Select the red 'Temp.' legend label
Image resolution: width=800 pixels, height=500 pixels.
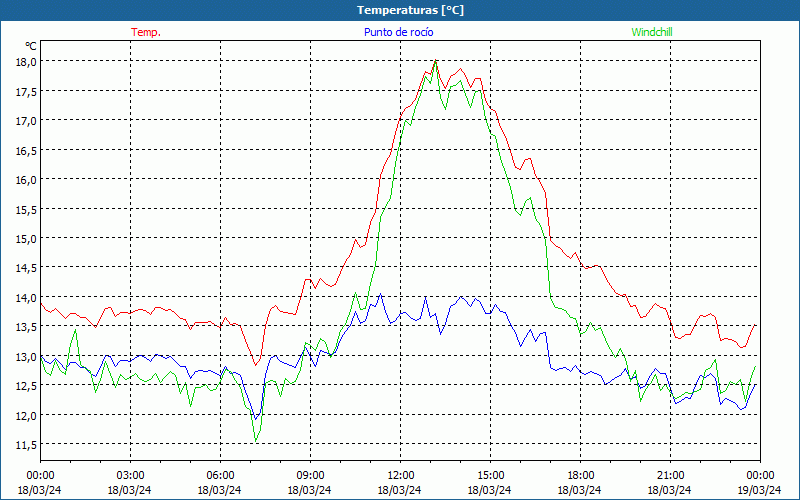pyautogui.click(x=146, y=32)
